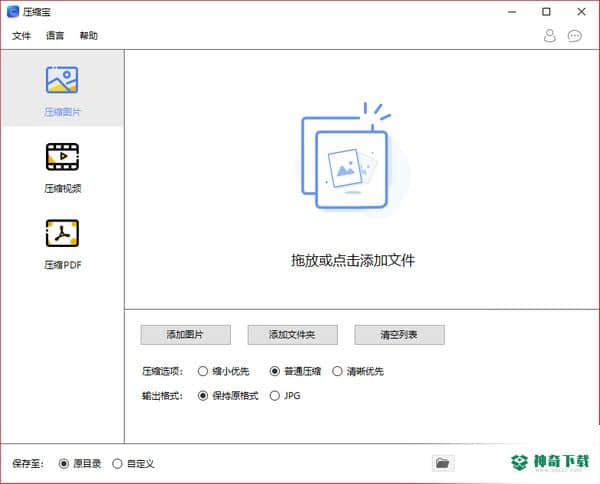
Task: Click the 压缩宝 app logo in title bar
Action: point(13,12)
